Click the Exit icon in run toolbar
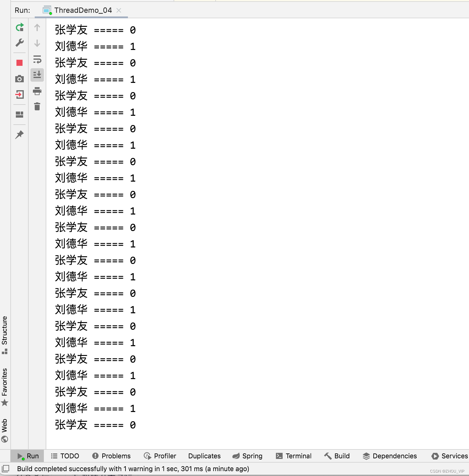 pyautogui.click(x=19, y=94)
